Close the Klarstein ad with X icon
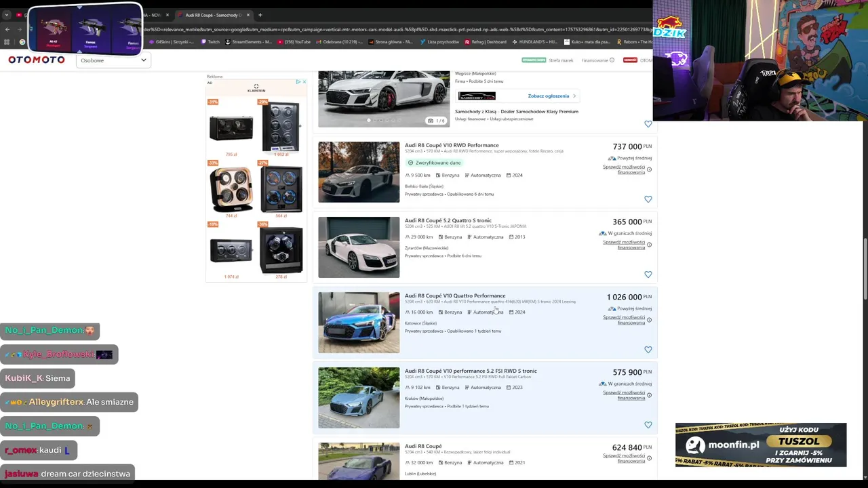Screen dimensions: 868x488 (304, 82)
